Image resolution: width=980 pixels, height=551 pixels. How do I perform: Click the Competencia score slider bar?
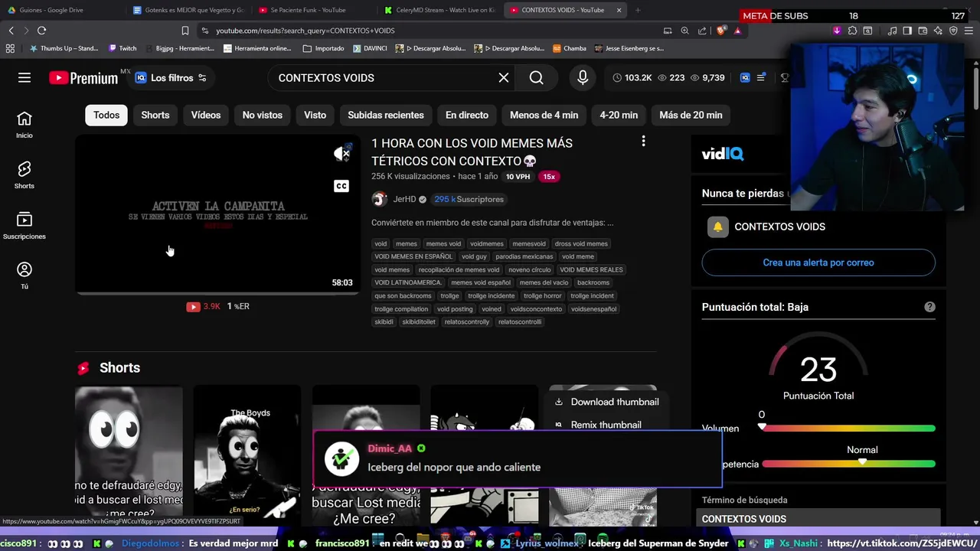click(x=848, y=464)
